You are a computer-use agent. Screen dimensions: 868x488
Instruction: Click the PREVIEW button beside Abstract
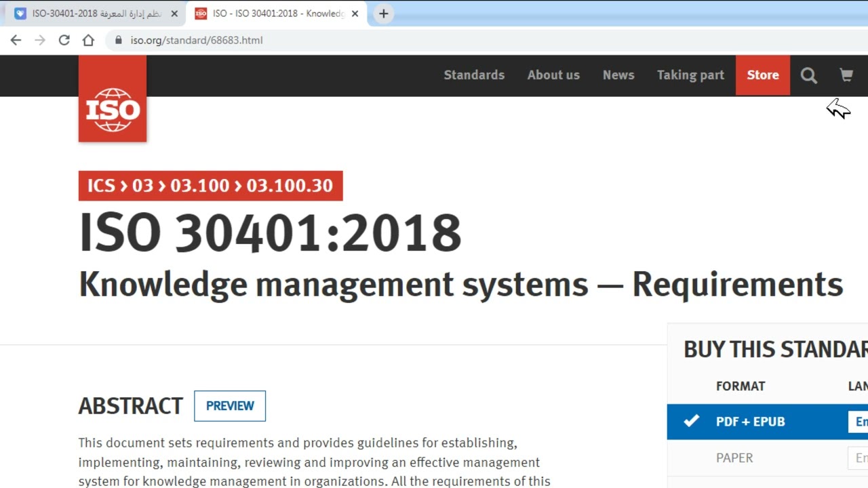point(230,406)
